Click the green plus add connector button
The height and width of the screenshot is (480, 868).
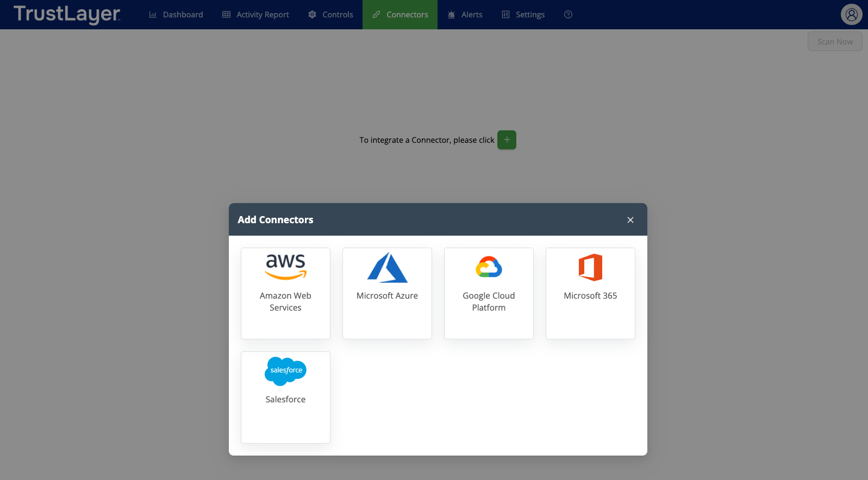[x=507, y=140]
